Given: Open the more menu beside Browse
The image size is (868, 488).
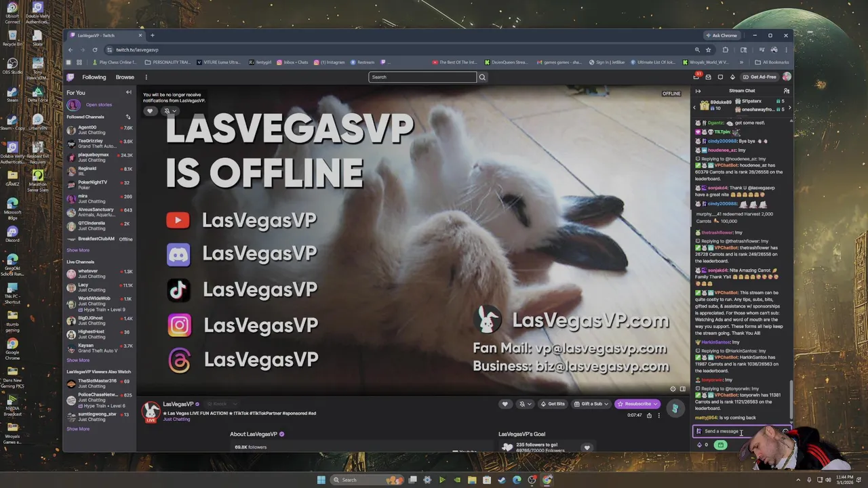Looking at the screenshot, I should (x=146, y=77).
